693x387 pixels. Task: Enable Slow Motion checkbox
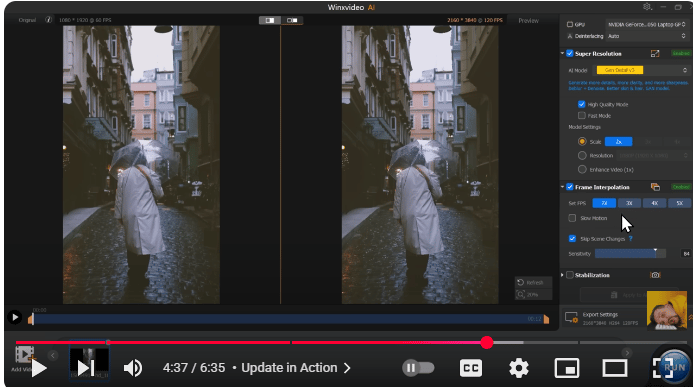(572, 218)
